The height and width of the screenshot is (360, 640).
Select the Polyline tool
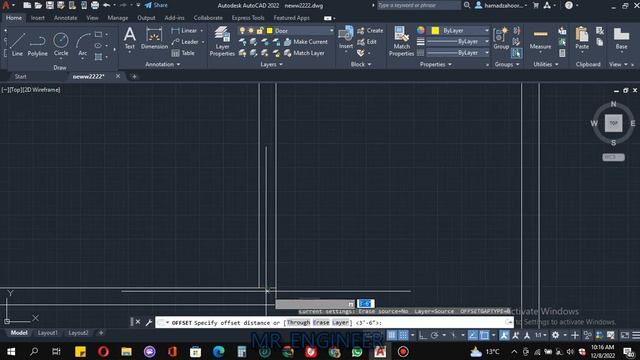coord(38,44)
